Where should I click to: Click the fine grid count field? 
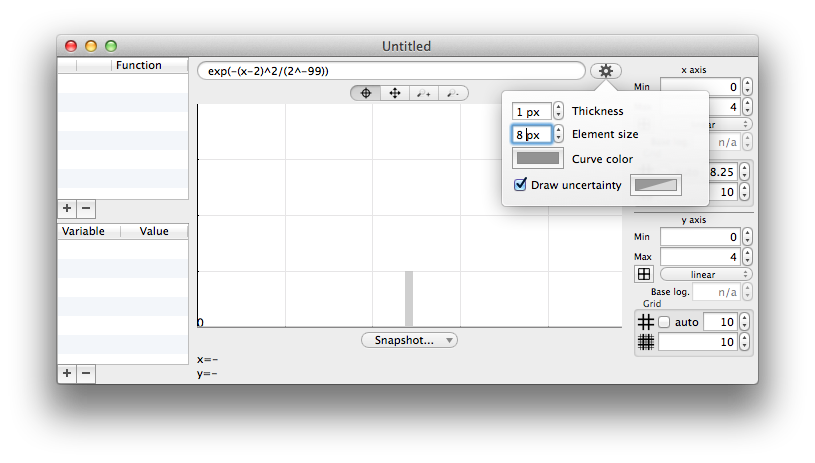point(698,342)
